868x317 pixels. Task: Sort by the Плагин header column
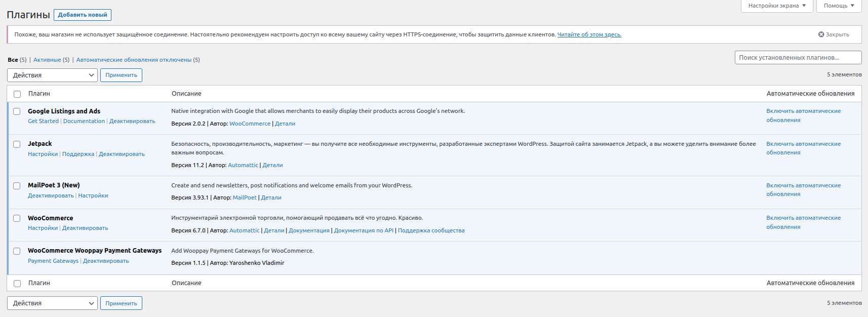click(39, 94)
